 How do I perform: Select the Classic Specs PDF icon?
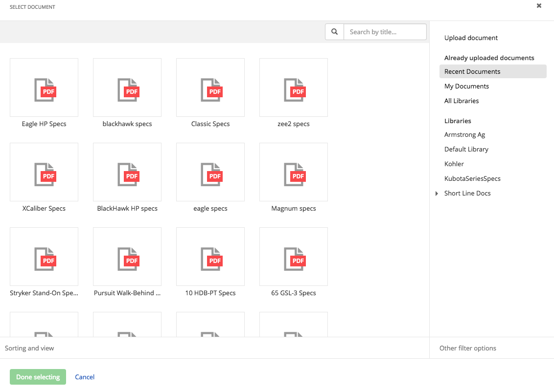click(210, 87)
